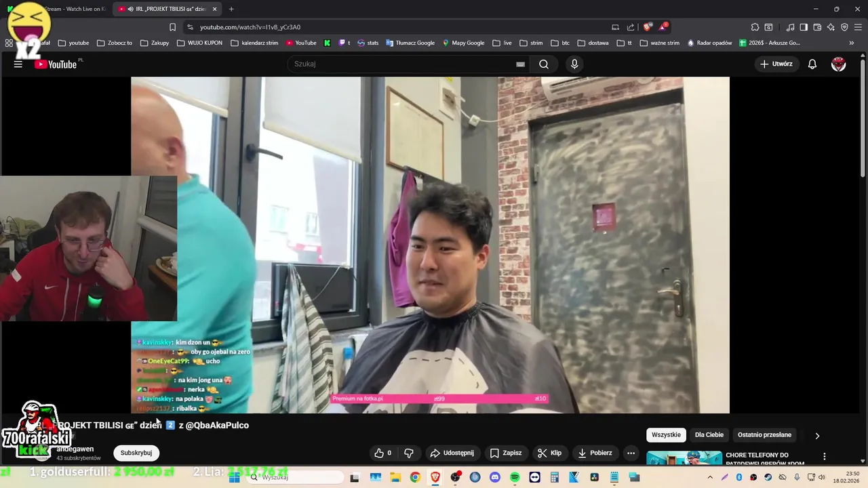The width and height of the screenshot is (868, 488).
Task: Open the dostawa bookmarks folder
Action: coord(593,43)
